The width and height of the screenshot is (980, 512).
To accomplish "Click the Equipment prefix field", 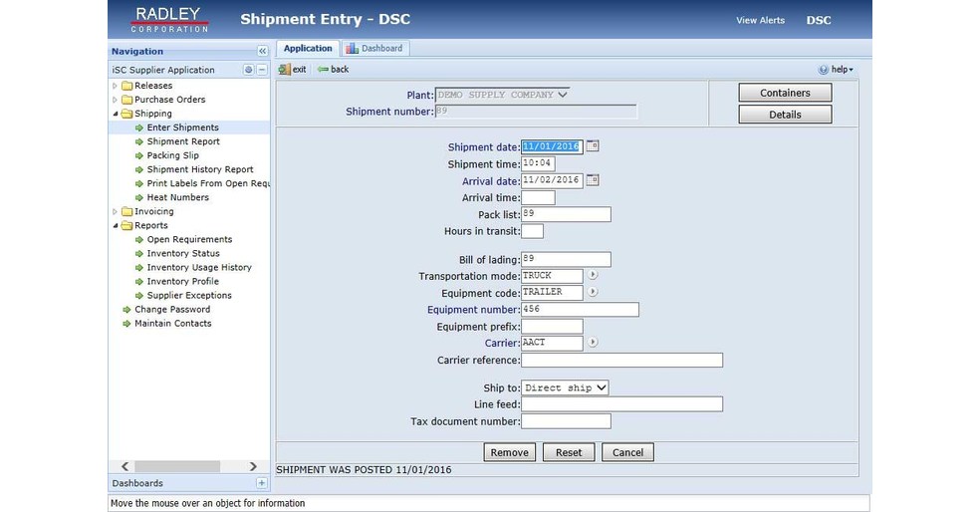I will point(552,327).
